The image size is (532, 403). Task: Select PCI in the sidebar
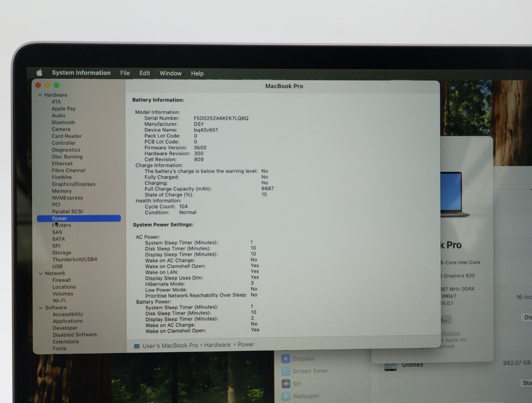click(x=56, y=205)
